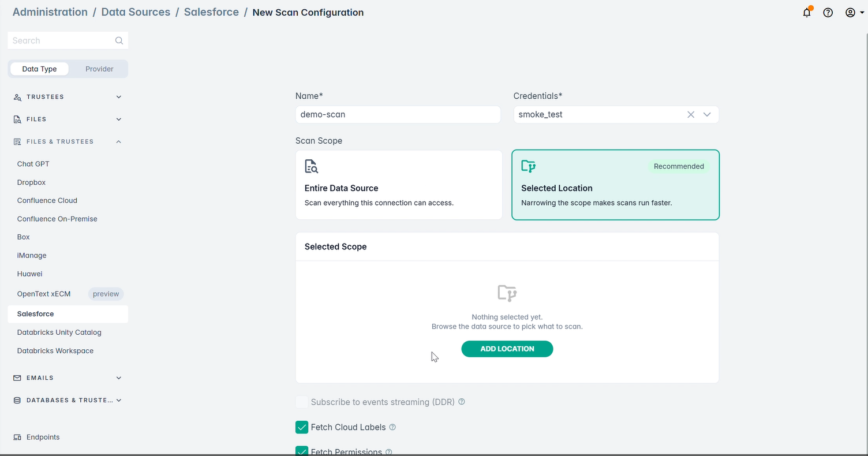
Task: Open Salesforce in the sidebar
Action: 68,314
